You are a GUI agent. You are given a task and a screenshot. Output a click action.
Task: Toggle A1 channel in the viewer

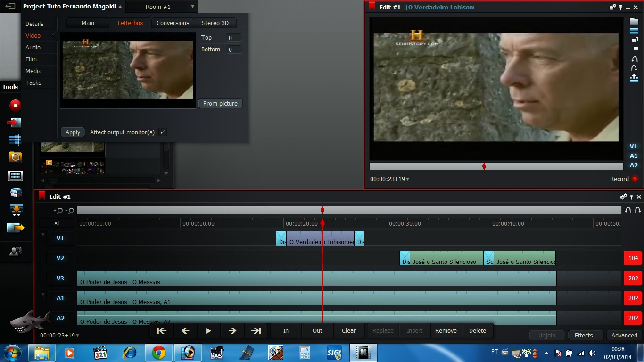(634, 156)
